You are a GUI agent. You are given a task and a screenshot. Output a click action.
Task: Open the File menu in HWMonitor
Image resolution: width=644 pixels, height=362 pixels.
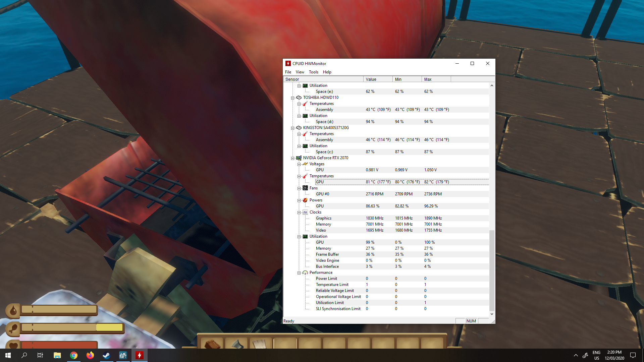point(288,72)
